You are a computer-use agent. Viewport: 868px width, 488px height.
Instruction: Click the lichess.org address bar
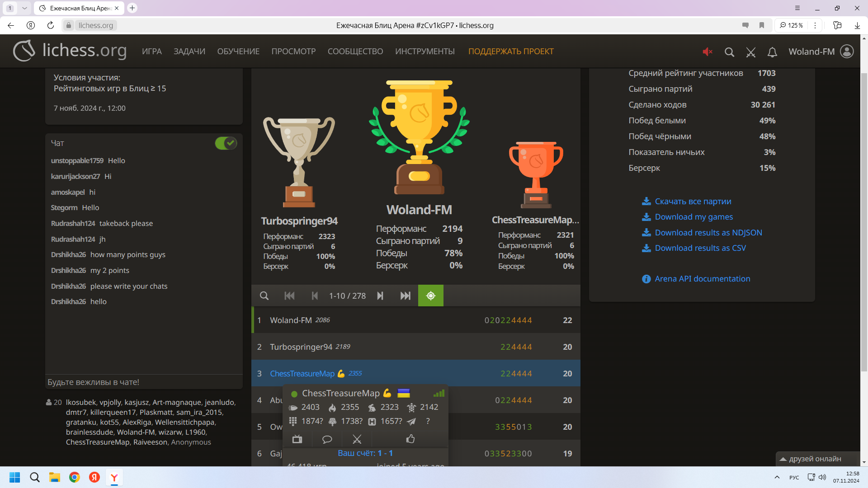[95, 25]
